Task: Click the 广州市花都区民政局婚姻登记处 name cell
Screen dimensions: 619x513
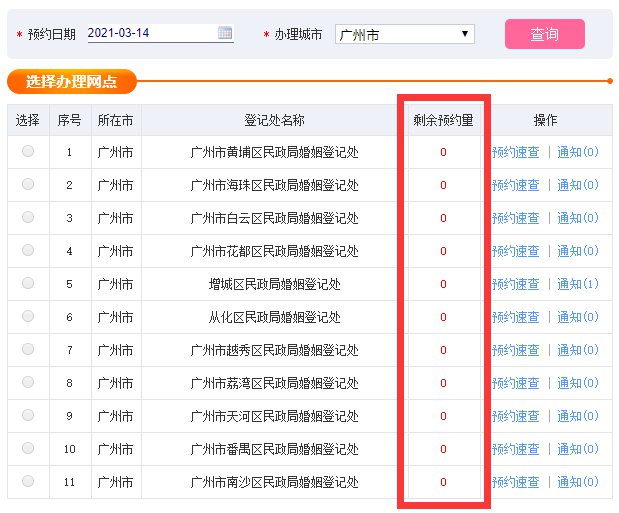Action: tap(274, 251)
